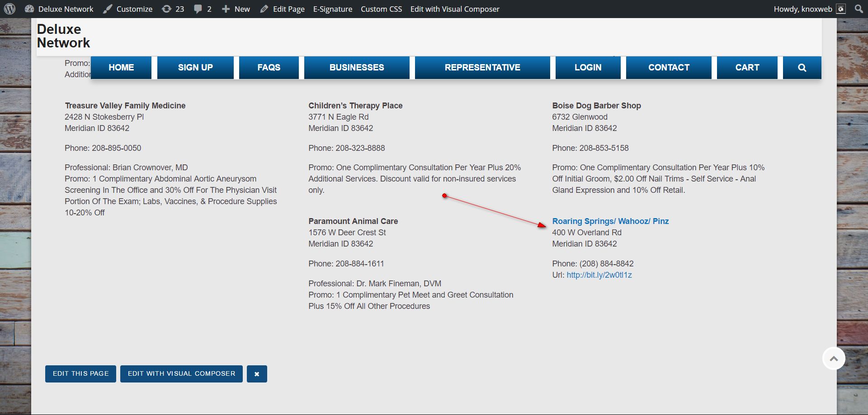Open the 23 pending updates icon

coord(166,9)
